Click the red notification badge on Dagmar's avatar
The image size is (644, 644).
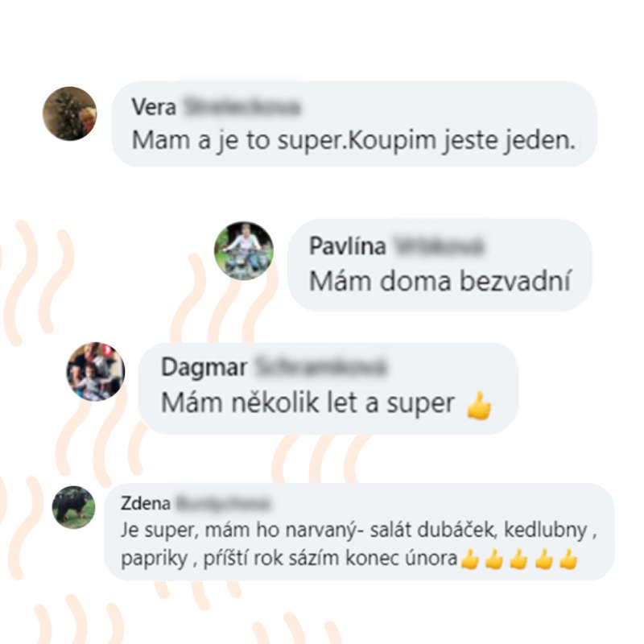(107, 350)
